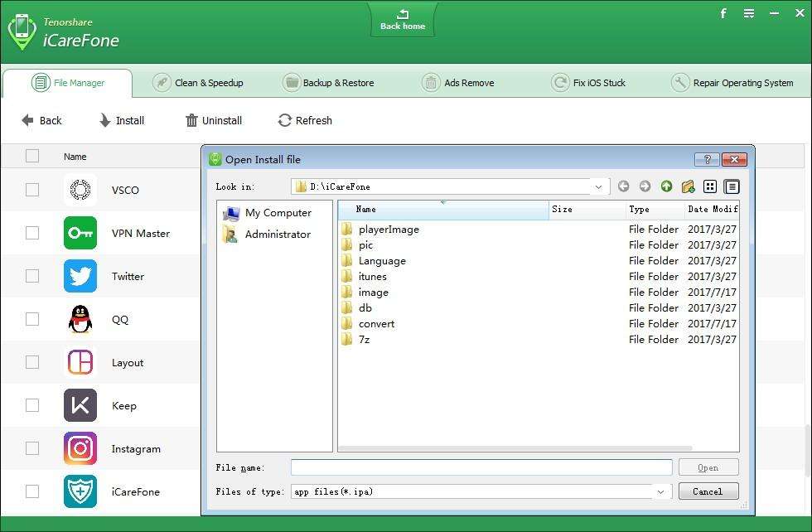Check the QQ app checkbox
812x532 pixels.
pos(32,318)
